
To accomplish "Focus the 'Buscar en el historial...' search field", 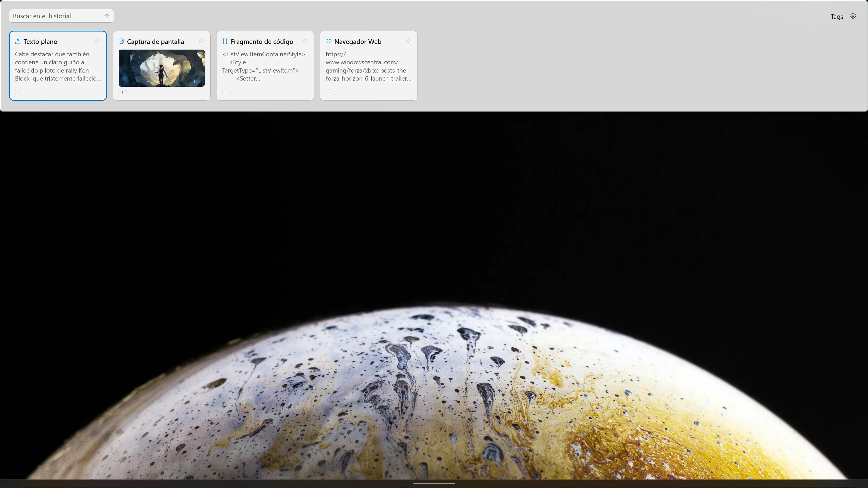I will 61,16.
